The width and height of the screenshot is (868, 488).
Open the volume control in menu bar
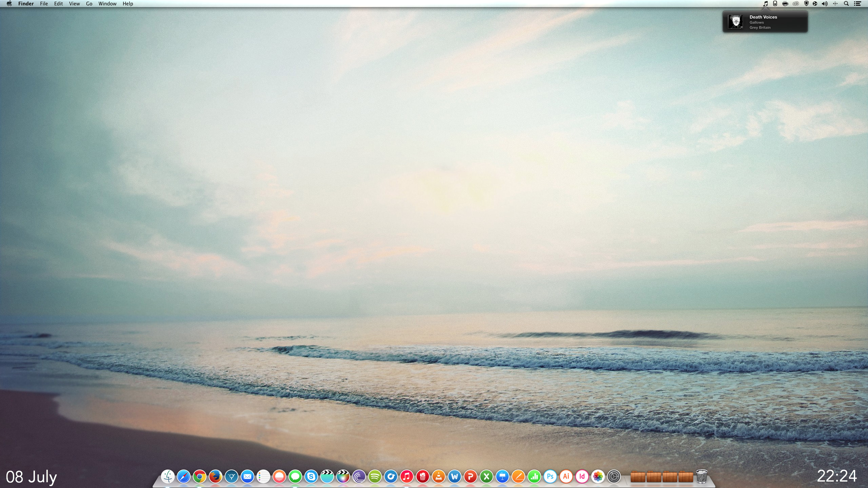825,4
